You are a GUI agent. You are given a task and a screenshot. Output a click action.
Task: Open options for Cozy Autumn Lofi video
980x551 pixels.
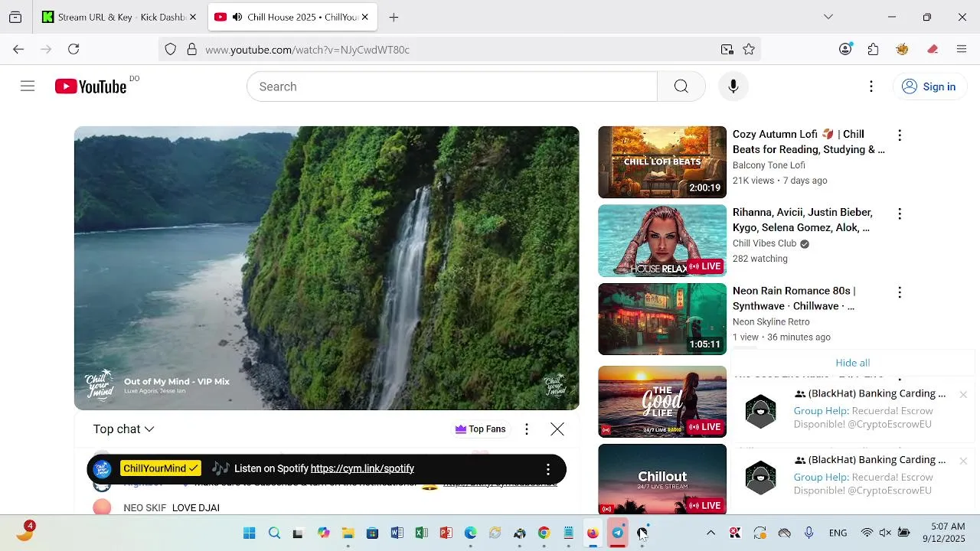[900, 135]
